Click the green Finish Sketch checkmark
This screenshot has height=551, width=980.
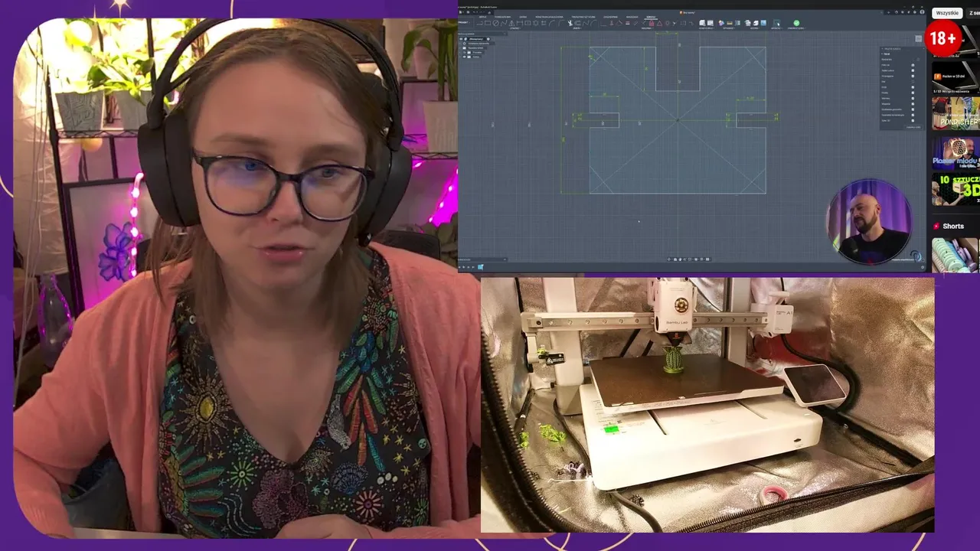click(796, 23)
